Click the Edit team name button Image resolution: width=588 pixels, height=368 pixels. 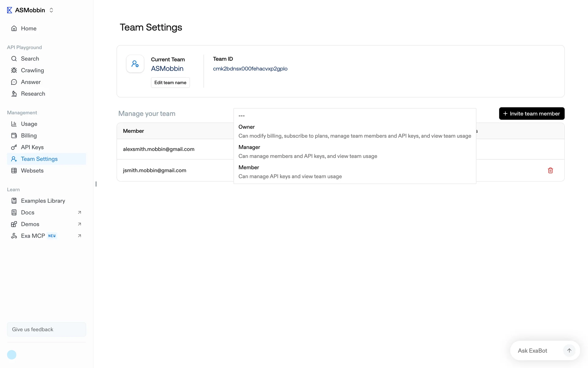(x=170, y=82)
